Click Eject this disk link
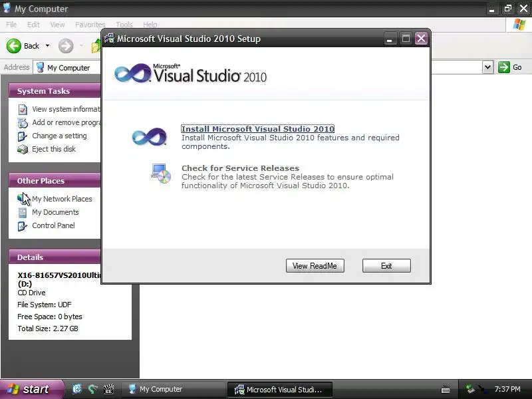 (54, 149)
